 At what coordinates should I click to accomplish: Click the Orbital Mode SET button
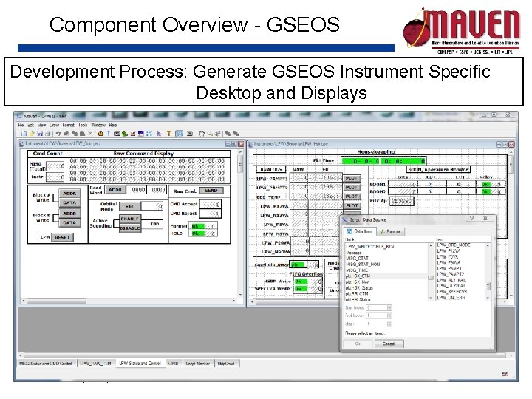[129, 206]
